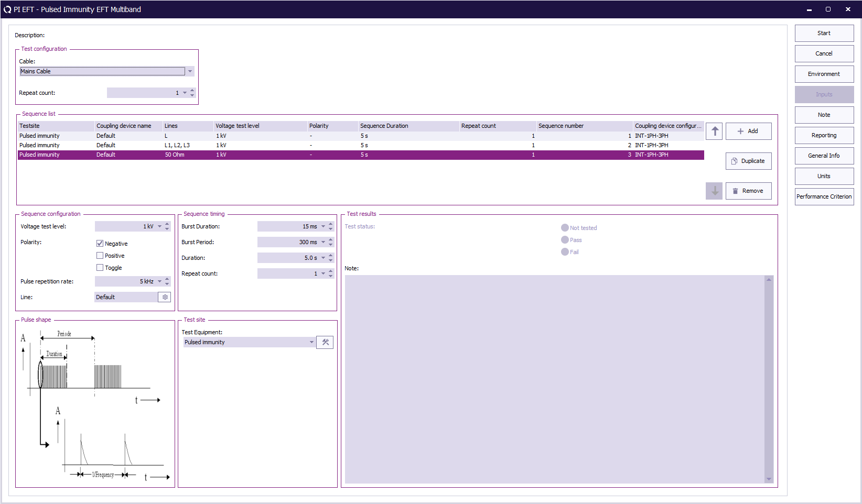Click the Voltage test level column header
The height and width of the screenshot is (504, 862).
click(x=260, y=126)
